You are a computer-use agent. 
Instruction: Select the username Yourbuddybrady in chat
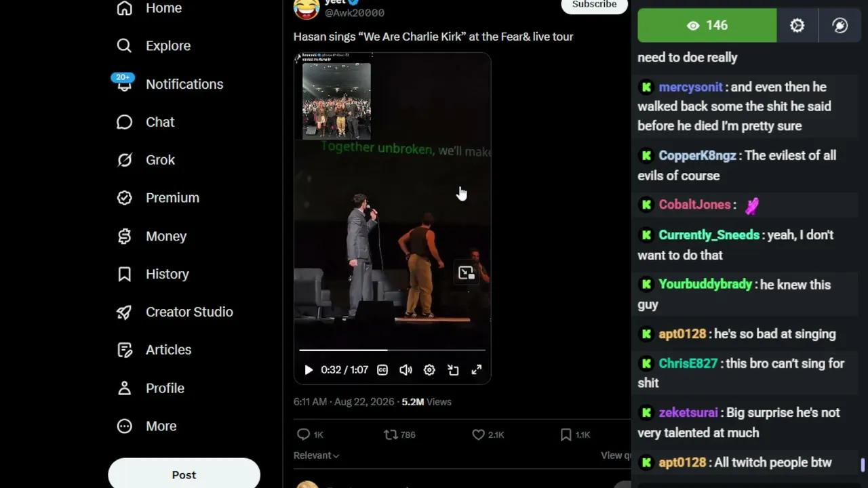[705, 285]
